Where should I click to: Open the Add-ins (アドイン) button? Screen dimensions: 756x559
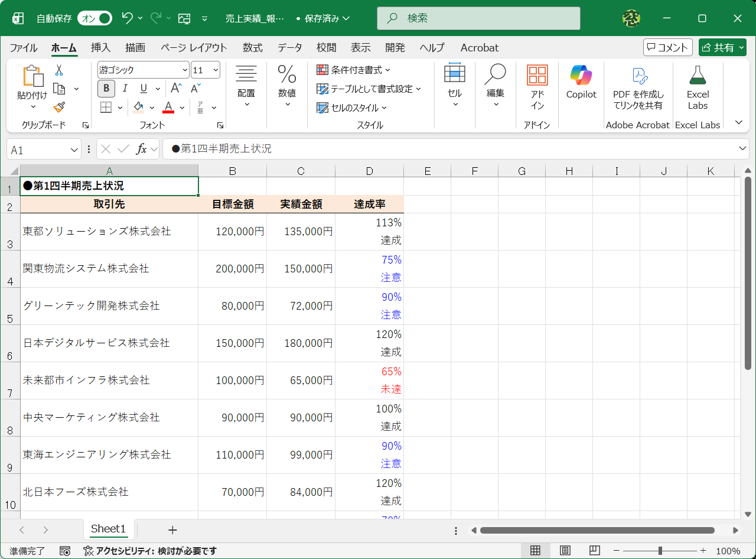coord(537,87)
